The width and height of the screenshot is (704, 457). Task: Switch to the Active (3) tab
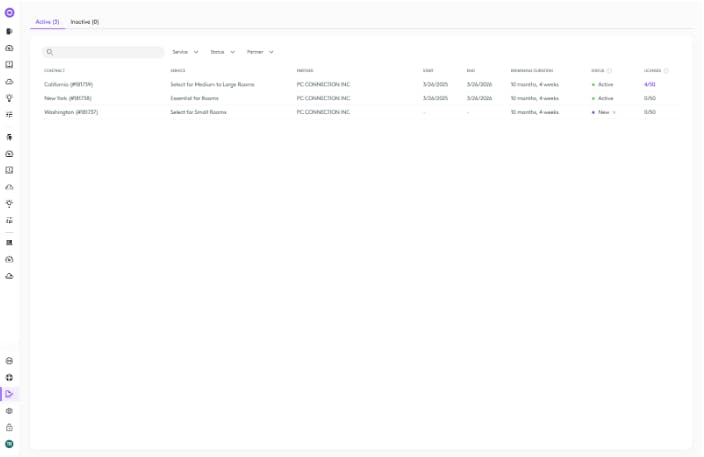tap(47, 22)
